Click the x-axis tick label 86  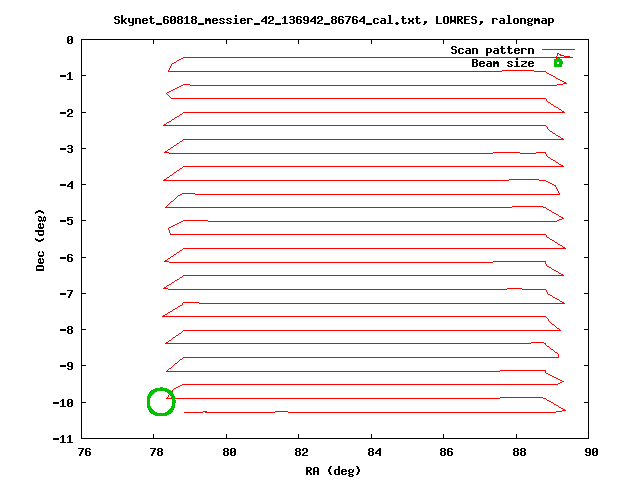(447, 452)
